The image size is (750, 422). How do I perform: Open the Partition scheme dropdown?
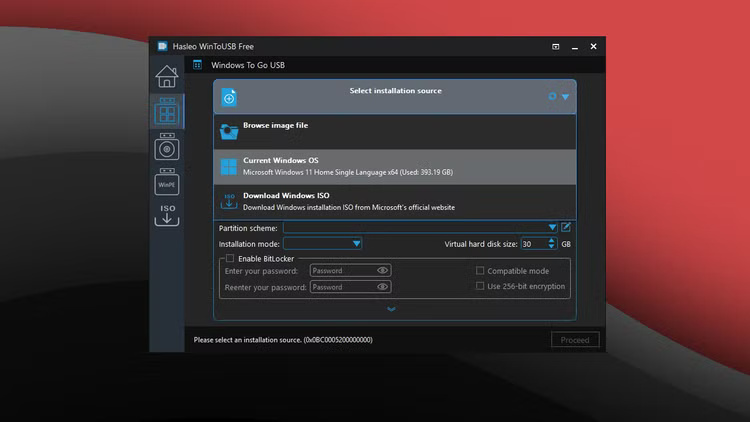click(552, 228)
